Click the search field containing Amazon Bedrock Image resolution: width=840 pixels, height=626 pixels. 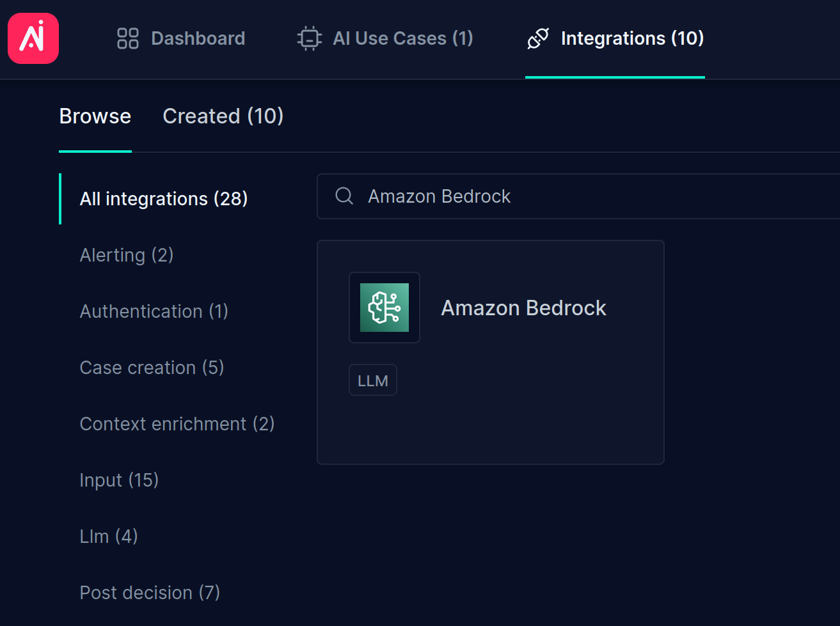pos(578,196)
